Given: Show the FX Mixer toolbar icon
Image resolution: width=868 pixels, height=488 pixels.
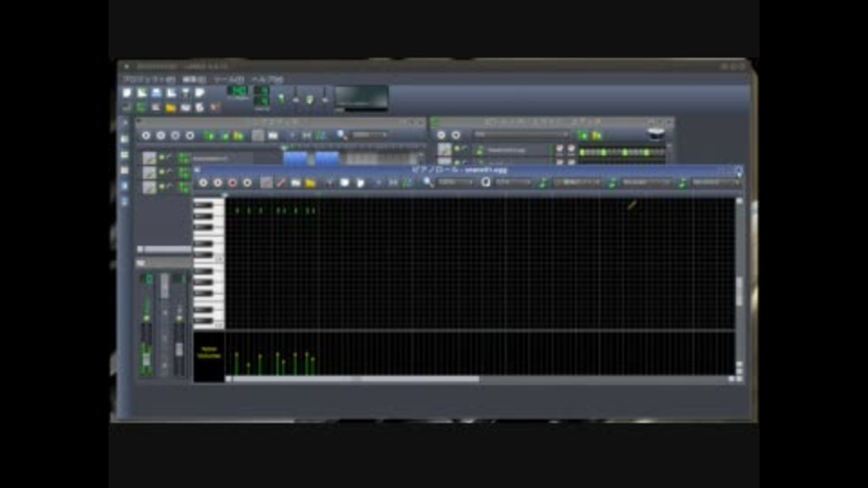Looking at the screenshot, I should click(185, 108).
